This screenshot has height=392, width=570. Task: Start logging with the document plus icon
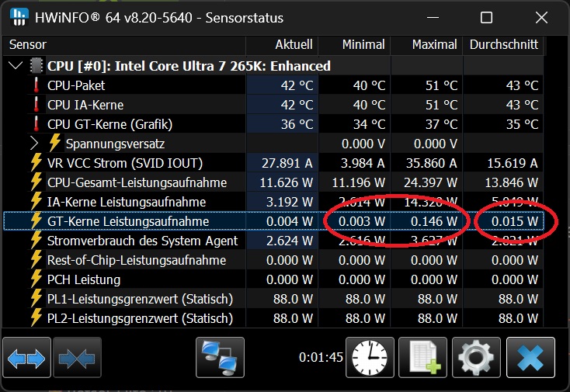pos(422,358)
